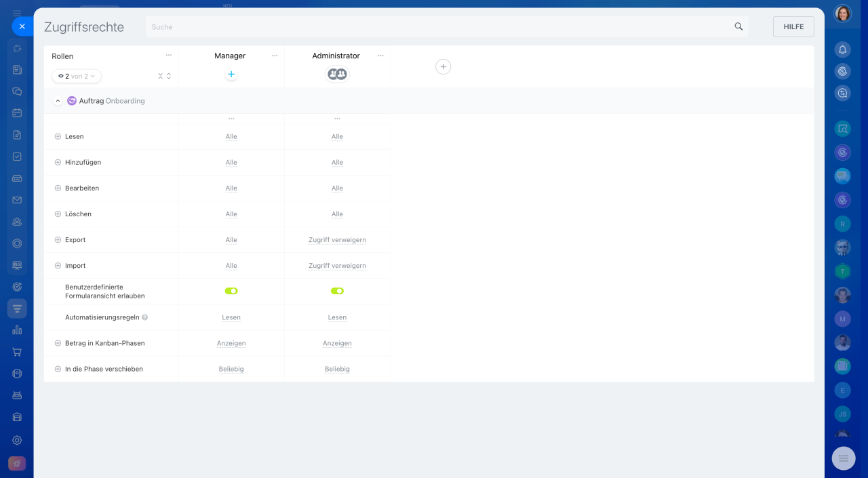The width and height of the screenshot is (868, 478).
Task: Expand the Export permission row
Action: [58, 239]
